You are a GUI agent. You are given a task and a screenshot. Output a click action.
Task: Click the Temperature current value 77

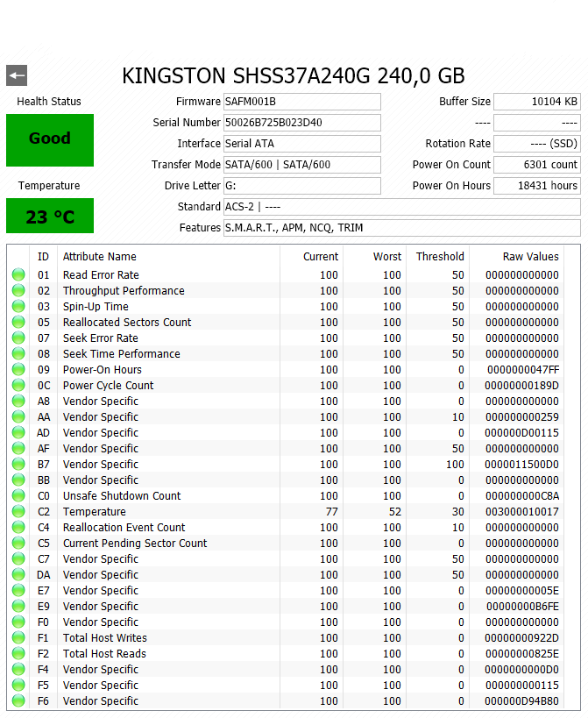click(332, 512)
